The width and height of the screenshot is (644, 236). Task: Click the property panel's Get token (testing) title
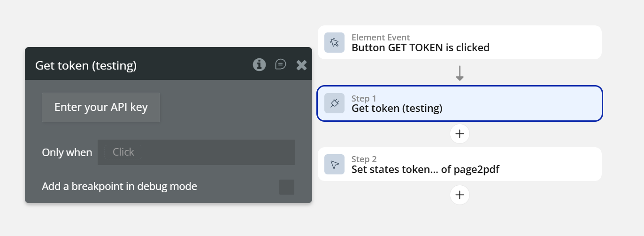[x=86, y=65]
